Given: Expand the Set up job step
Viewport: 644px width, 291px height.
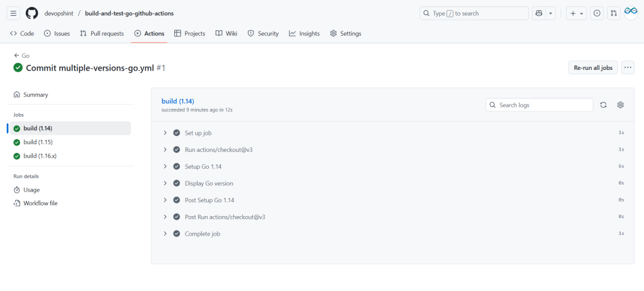Looking at the screenshot, I should point(165,133).
